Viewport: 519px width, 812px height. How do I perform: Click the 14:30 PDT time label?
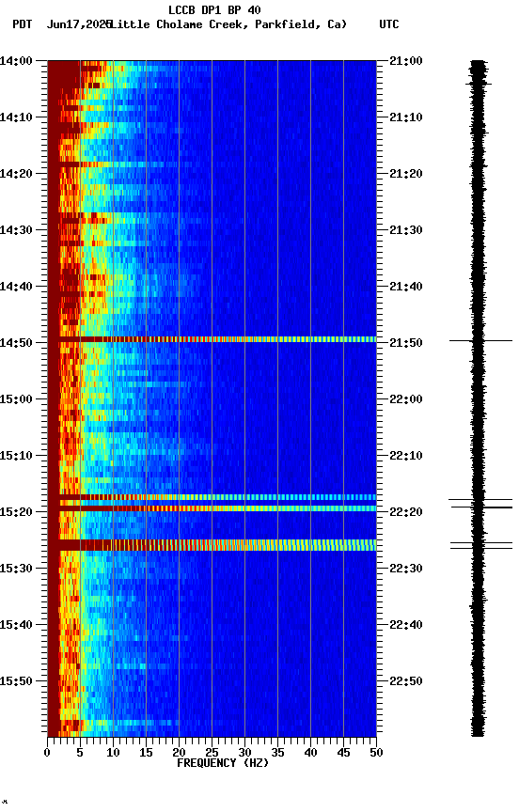point(16,230)
